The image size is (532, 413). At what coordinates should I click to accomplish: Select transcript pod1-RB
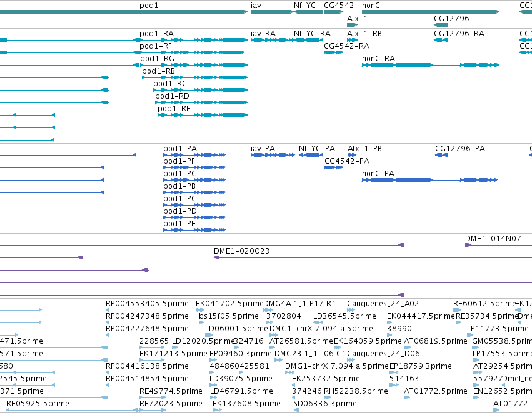coord(195,77)
